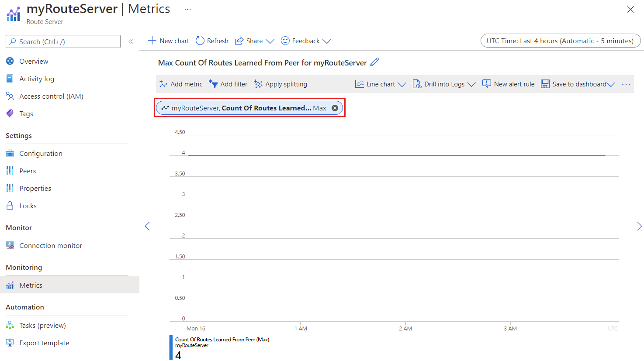The width and height of the screenshot is (644, 361).
Task: Open the more options ellipsis menu
Action: click(626, 84)
